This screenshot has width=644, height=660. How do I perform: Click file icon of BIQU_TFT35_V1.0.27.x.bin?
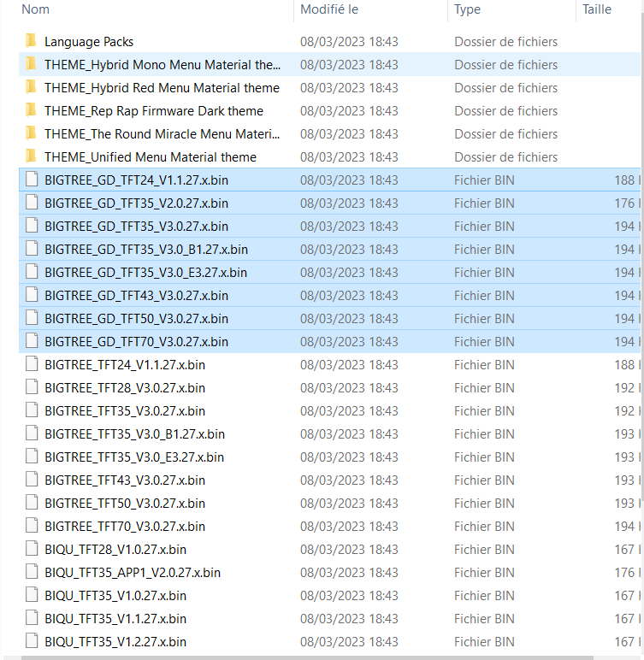[x=32, y=595]
